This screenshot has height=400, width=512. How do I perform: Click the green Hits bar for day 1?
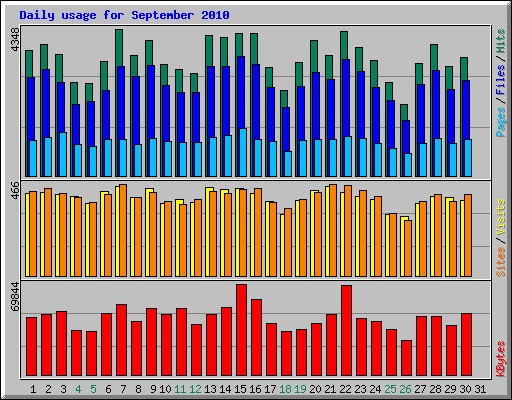click(x=29, y=64)
